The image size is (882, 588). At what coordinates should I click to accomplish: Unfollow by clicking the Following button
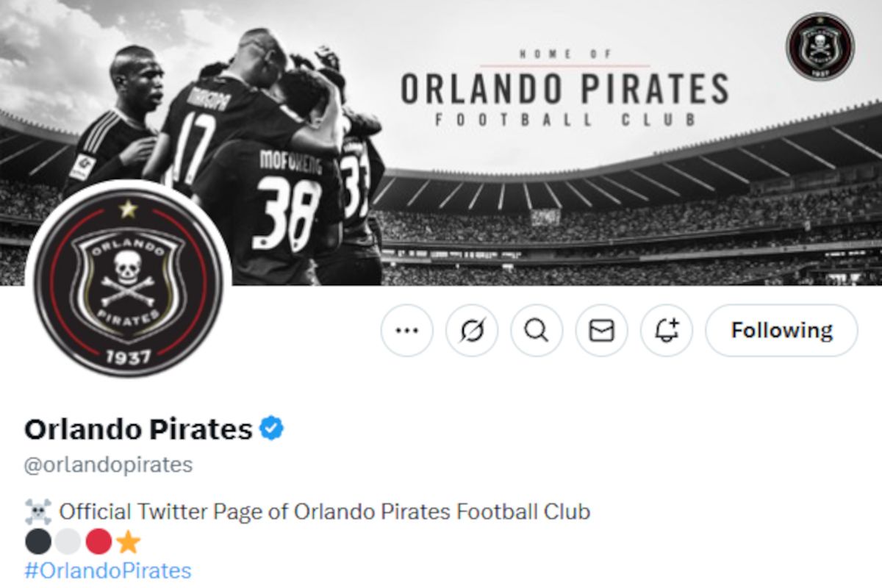781,330
